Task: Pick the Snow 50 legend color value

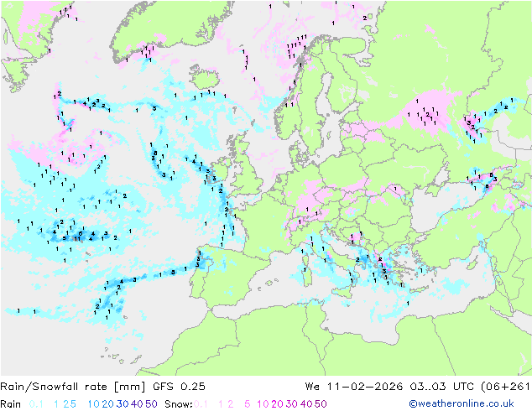Action: coord(321,404)
